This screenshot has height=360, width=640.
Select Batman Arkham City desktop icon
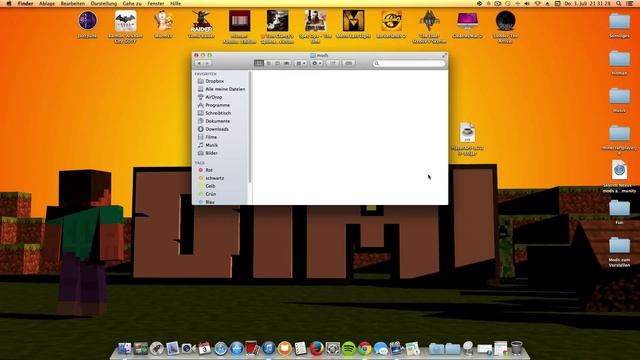point(125,21)
